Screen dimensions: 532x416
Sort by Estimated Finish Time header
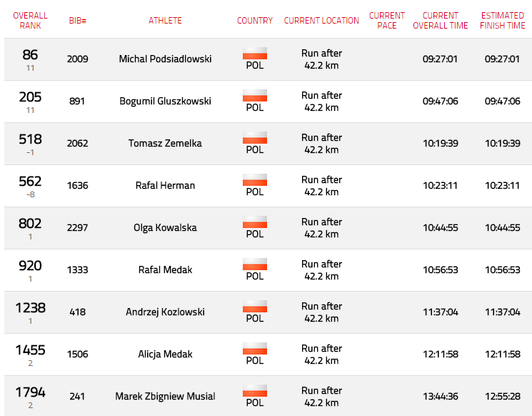[503, 21]
